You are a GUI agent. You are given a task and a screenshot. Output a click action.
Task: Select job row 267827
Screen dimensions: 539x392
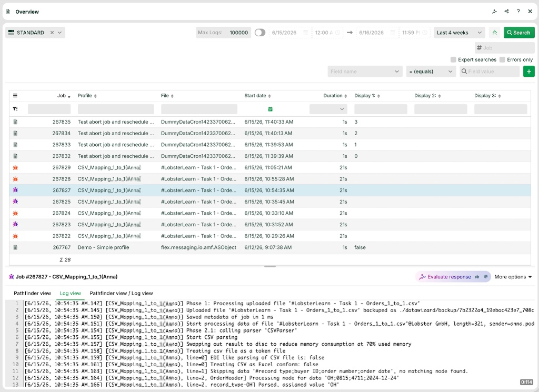coord(270,190)
